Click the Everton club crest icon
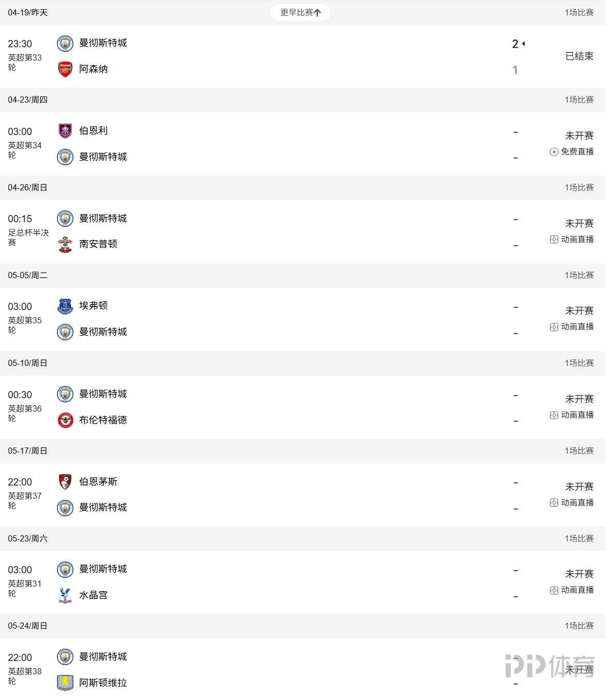Image resolution: width=616 pixels, height=699 pixels. pyautogui.click(x=65, y=306)
